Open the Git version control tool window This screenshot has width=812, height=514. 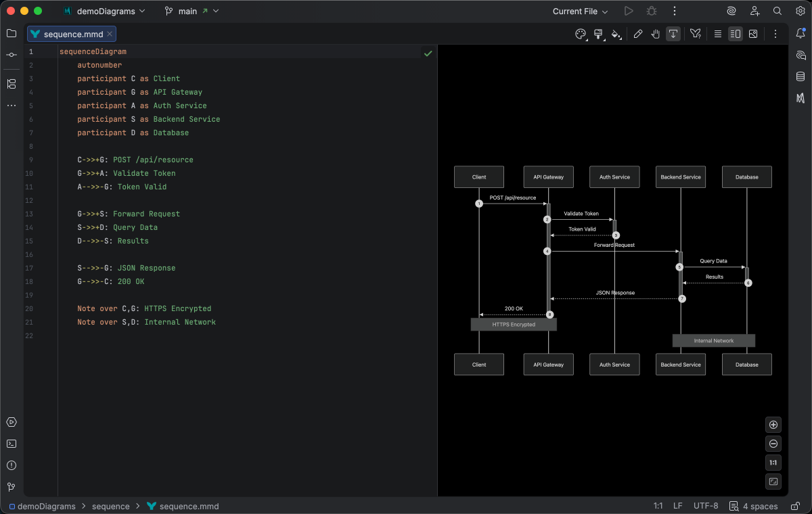tap(12, 487)
